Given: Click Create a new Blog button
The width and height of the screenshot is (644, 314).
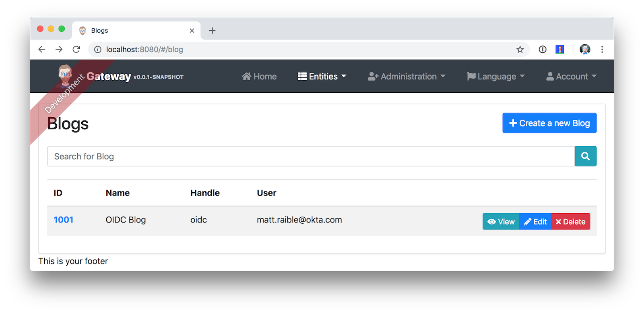Looking at the screenshot, I should [x=549, y=123].
